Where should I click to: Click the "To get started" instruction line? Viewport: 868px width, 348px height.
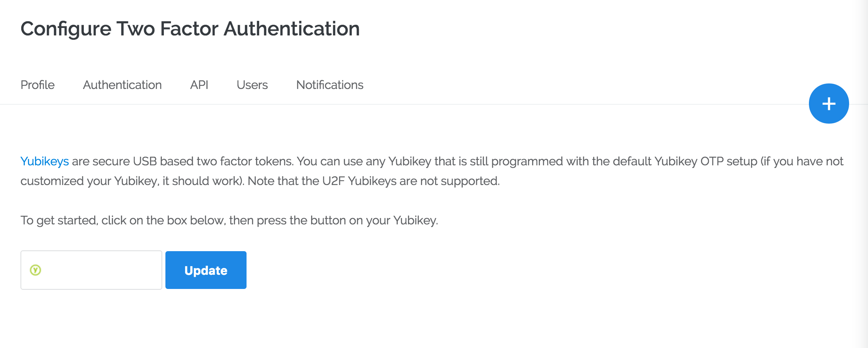[229, 220]
